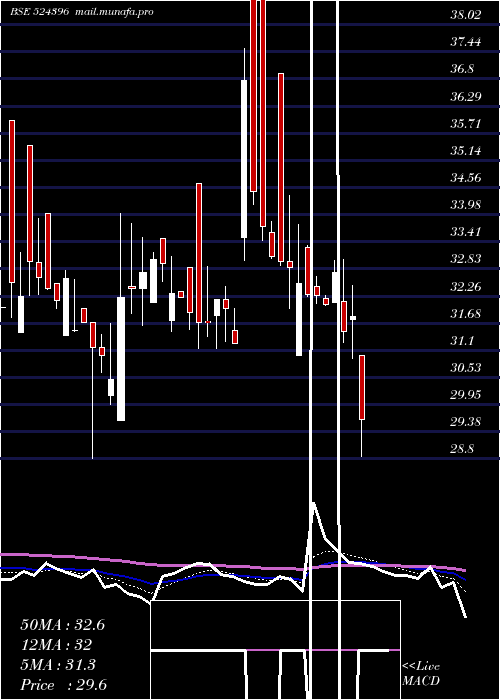Click the 37.44 price axis label
This screenshot has height=700, width=500.
tap(466, 42)
